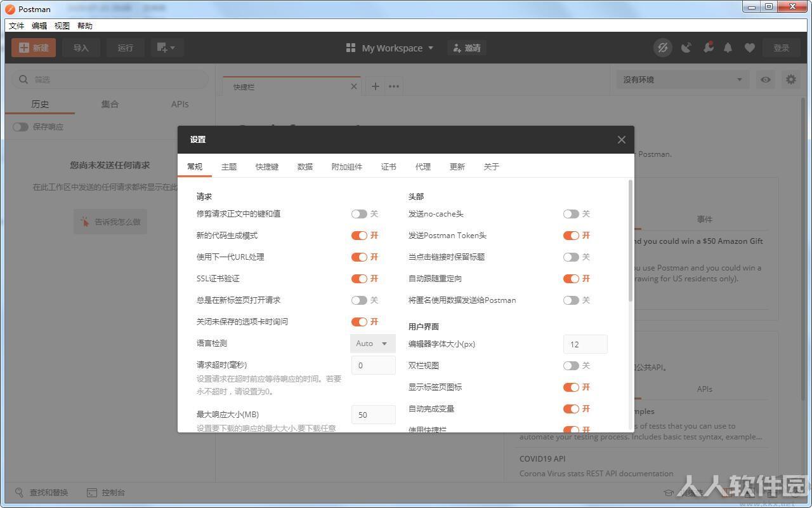Add a new tab with plus icon

[x=376, y=86]
